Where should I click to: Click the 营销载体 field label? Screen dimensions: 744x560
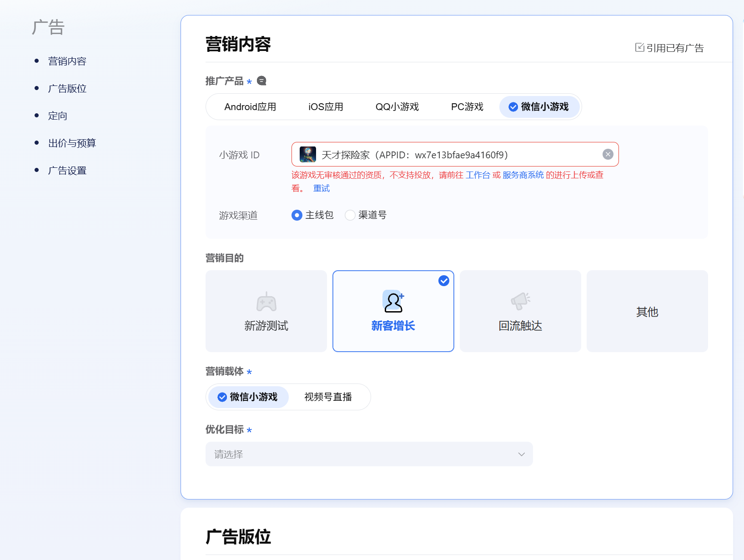coord(225,371)
